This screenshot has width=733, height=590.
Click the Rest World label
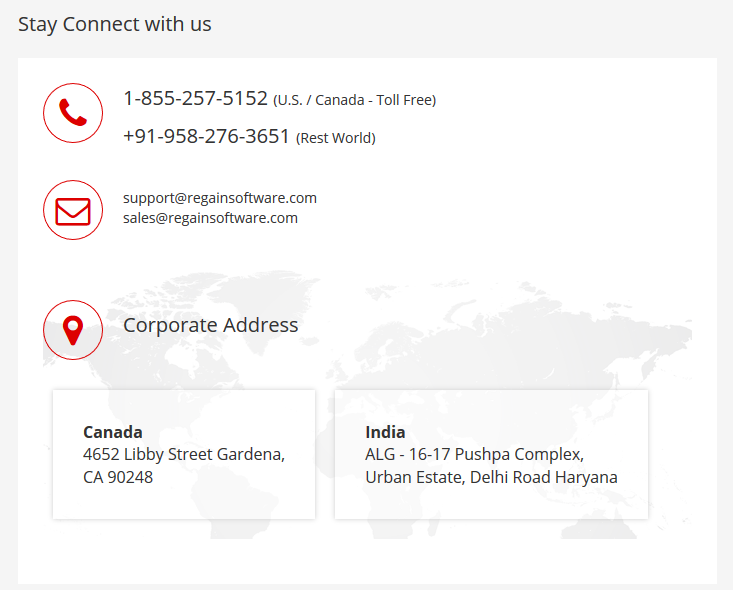(x=336, y=138)
